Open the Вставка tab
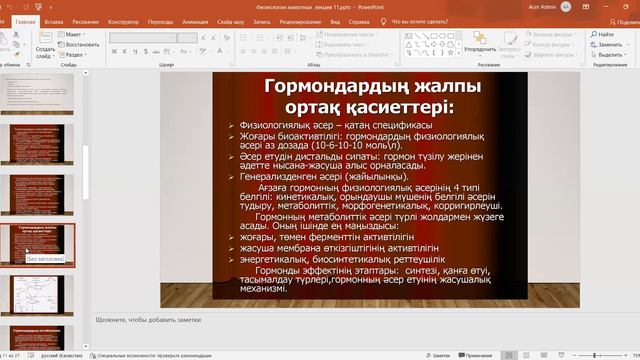640x360 pixels. pyautogui.click(x=53, y=22)
